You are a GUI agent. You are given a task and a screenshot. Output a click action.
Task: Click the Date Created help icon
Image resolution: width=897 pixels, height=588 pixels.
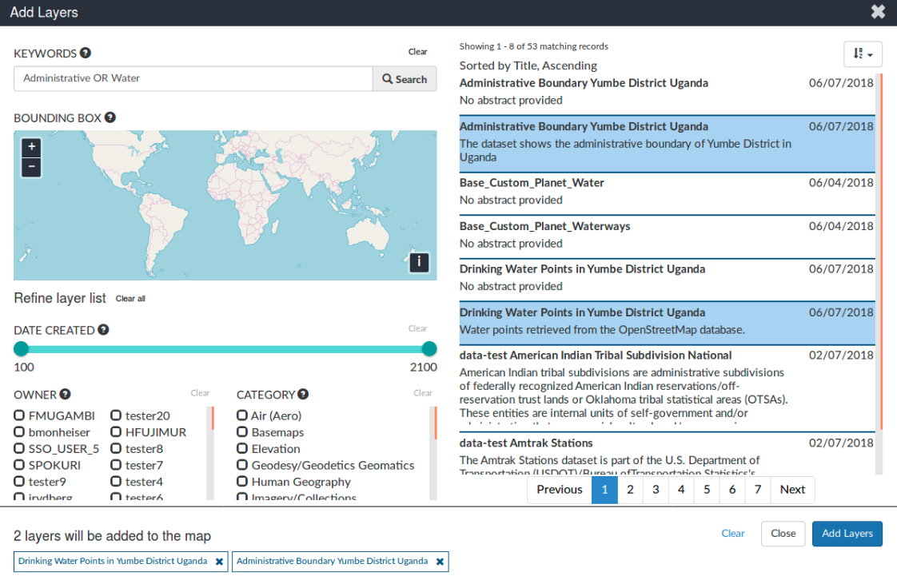[x=104, y=330]
